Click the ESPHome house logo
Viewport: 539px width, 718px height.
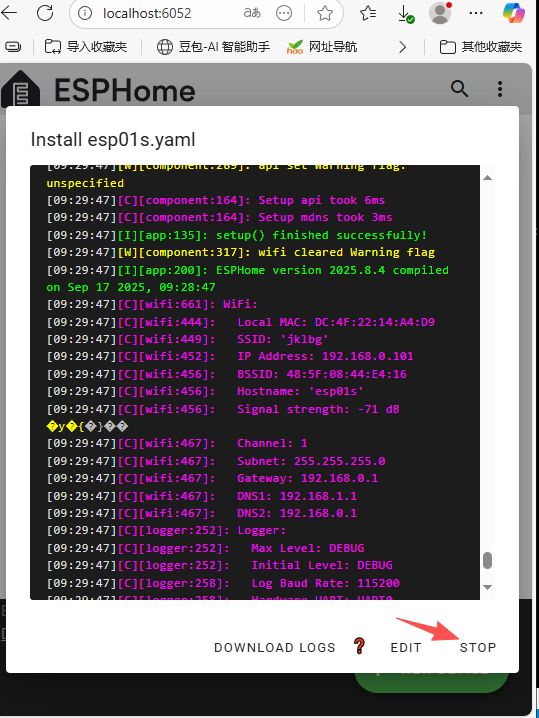click(x=20, y=89)
